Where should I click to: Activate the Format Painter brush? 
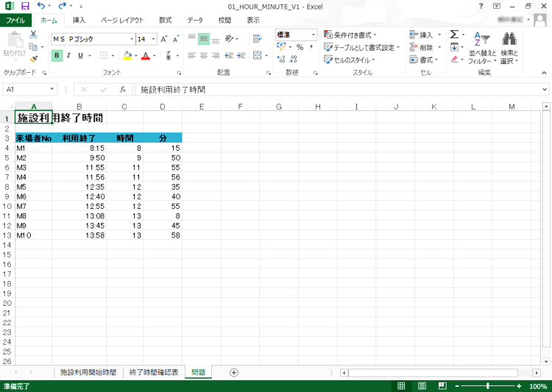[33, 59]
